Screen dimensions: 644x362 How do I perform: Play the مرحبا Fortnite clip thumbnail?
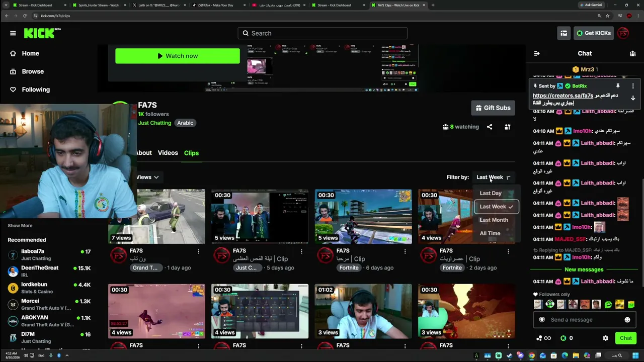point(363,217)
